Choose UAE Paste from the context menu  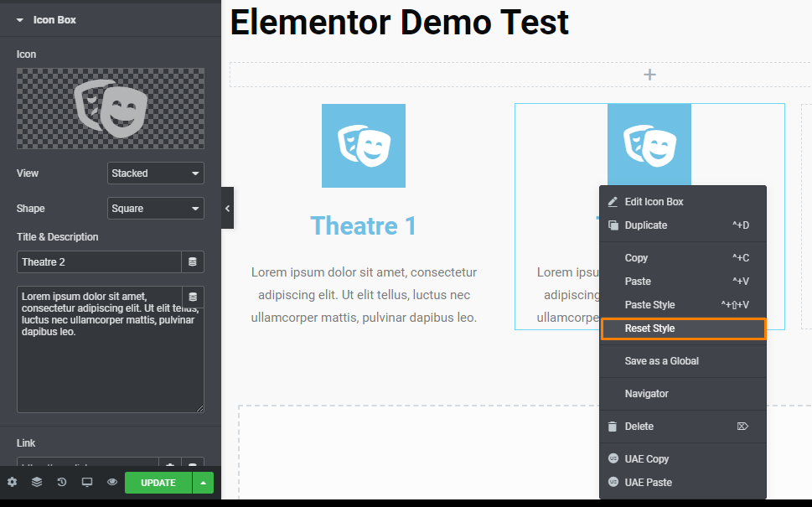pos(683,482)
